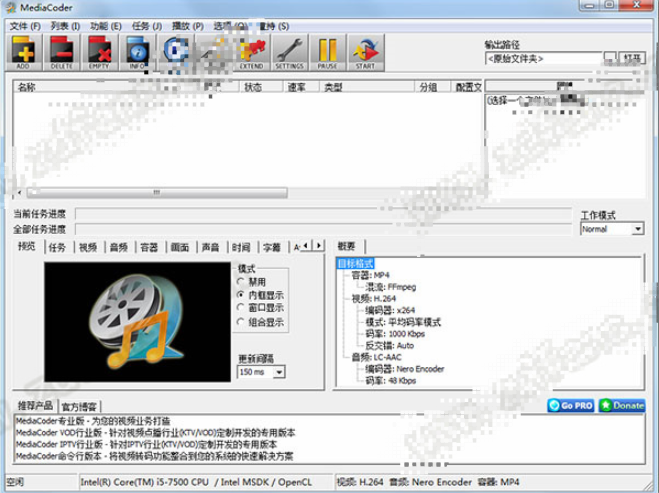Open the 工作模式 Normal dropdown
Image resolution: width=659 pixels, height=493 pixels.
click(612, 229)
